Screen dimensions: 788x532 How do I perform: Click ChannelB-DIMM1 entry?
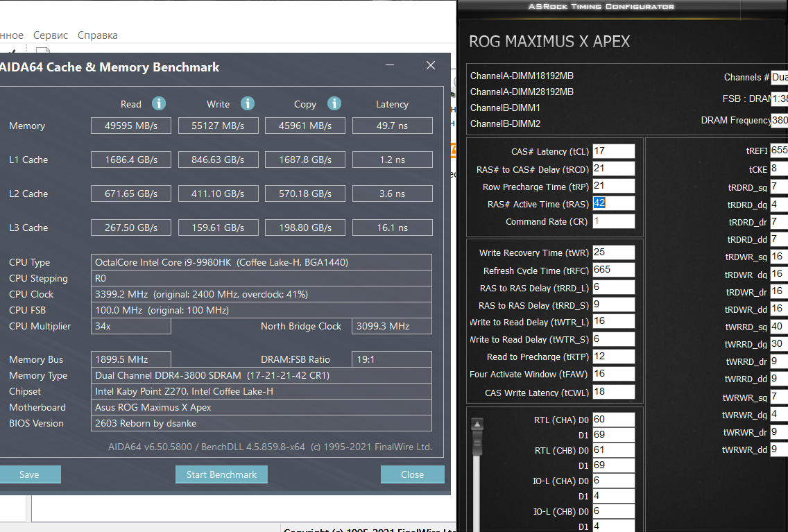[505, 108]
